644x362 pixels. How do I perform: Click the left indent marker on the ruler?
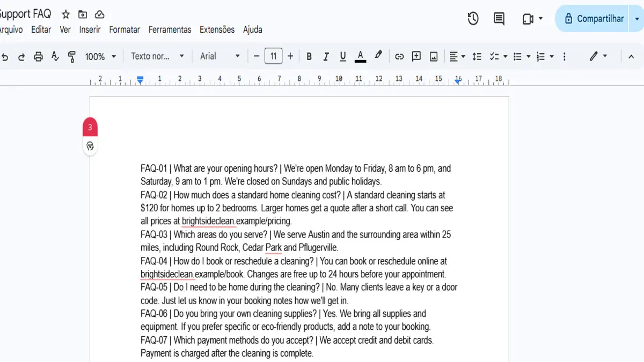click(x=140, y=80)
